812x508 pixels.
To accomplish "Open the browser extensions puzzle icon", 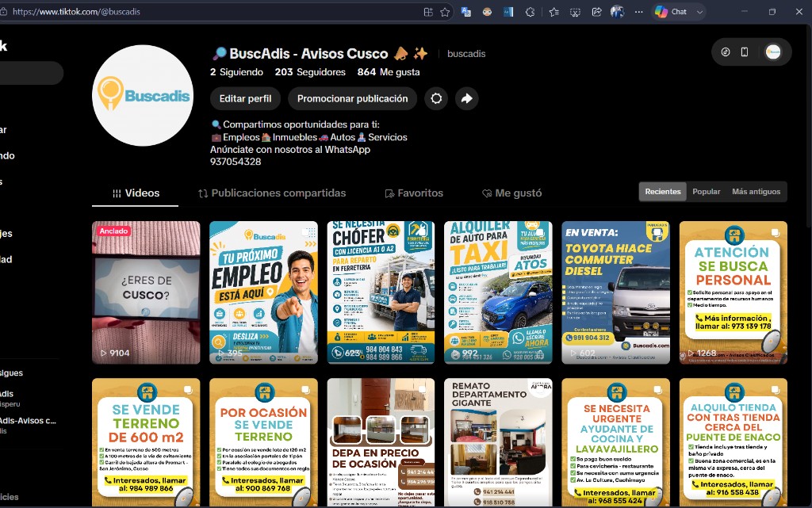I will 530,12.
